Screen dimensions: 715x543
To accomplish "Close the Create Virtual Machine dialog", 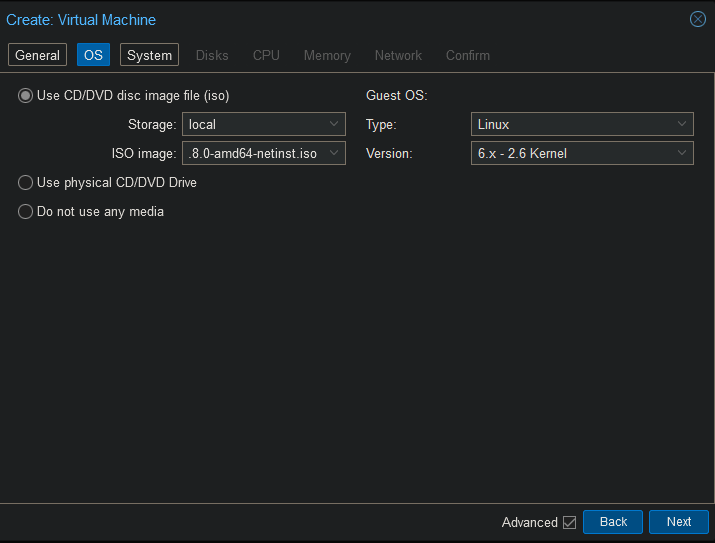I will 698,19.
